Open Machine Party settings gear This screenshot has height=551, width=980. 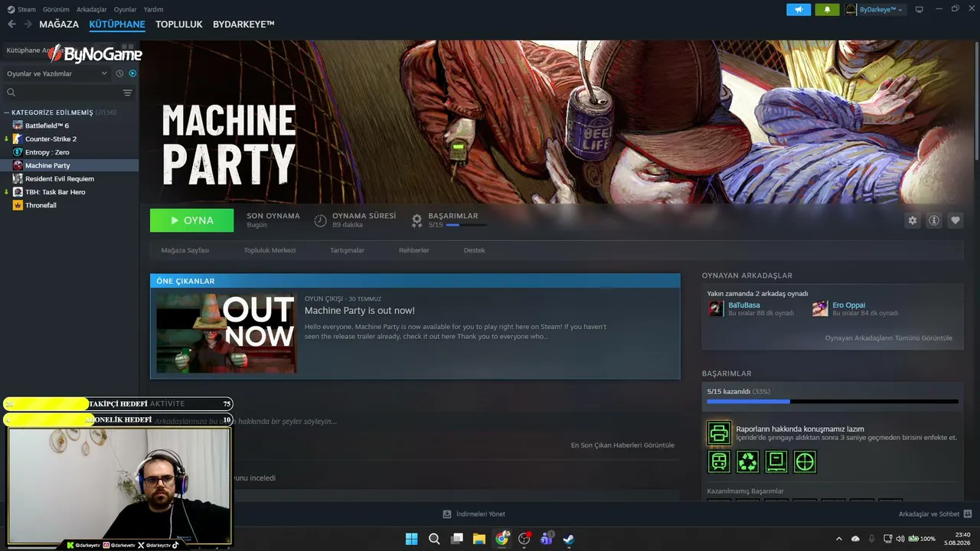913,220
